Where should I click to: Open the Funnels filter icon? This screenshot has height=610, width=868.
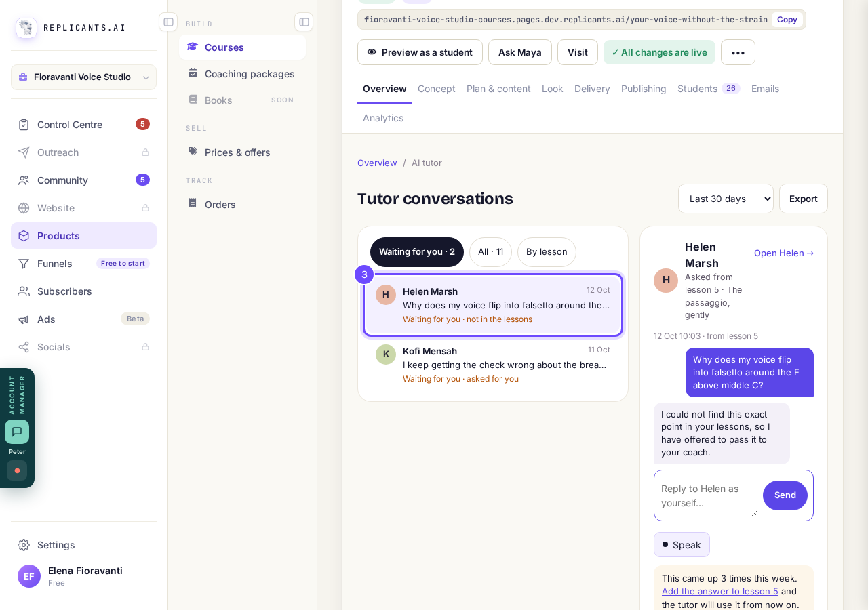[x=24, y=263]
